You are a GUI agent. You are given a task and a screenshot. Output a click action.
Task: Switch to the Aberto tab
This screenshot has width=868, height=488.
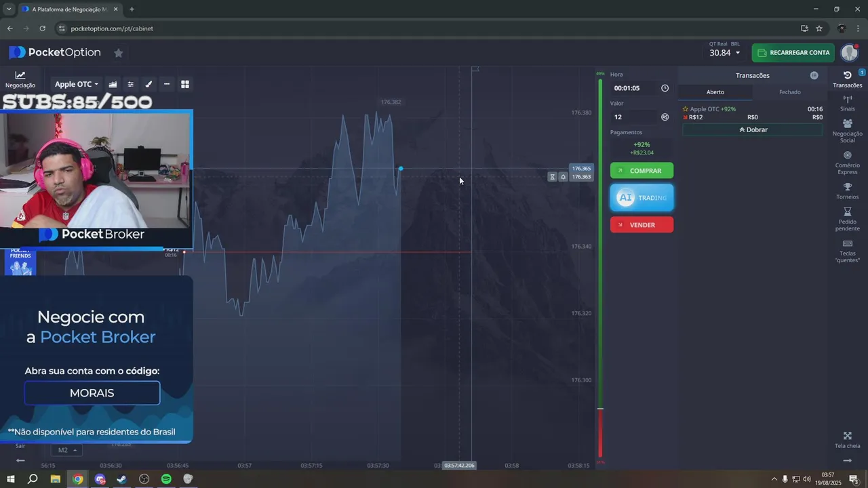715,92
